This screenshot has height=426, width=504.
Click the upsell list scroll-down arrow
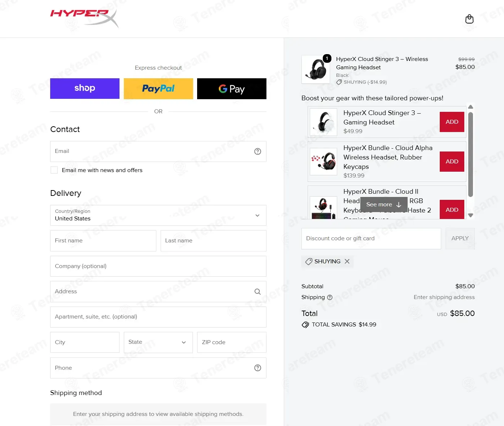(470, 215)
